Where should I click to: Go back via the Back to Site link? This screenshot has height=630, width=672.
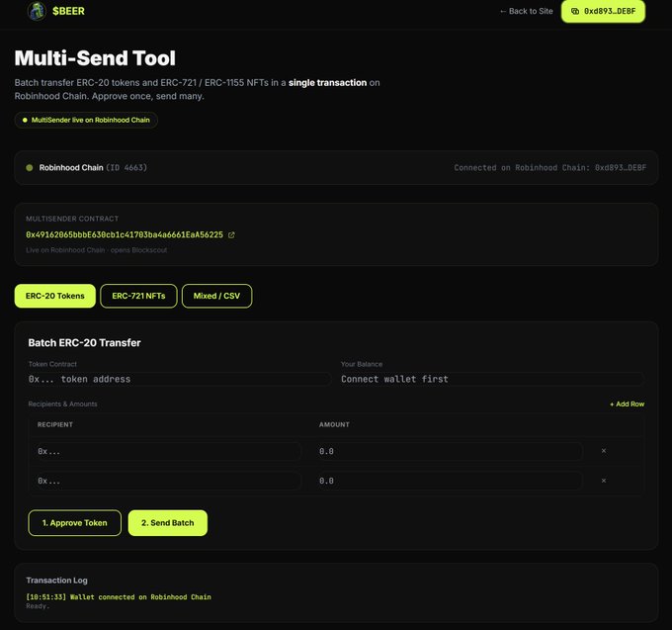pos(527,11)
